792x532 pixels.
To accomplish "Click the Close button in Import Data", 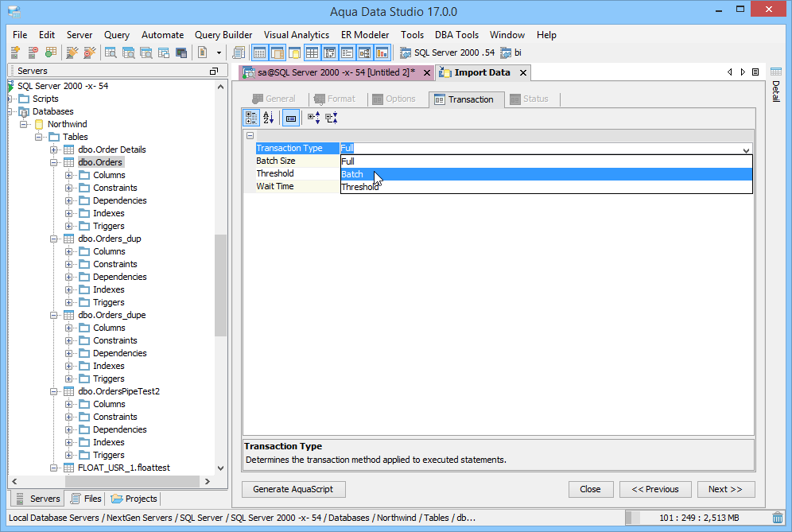I will pyautogui.click(x=591, y=489).
